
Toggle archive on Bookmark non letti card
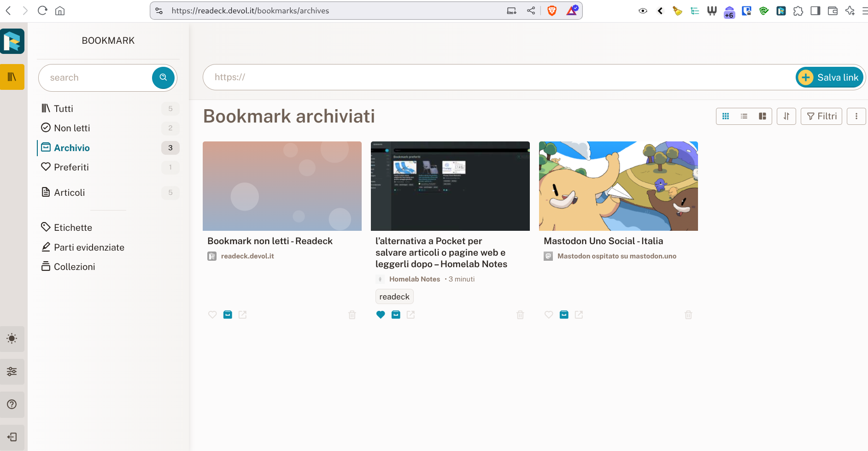pyautogui.click(x=228, y=315)
